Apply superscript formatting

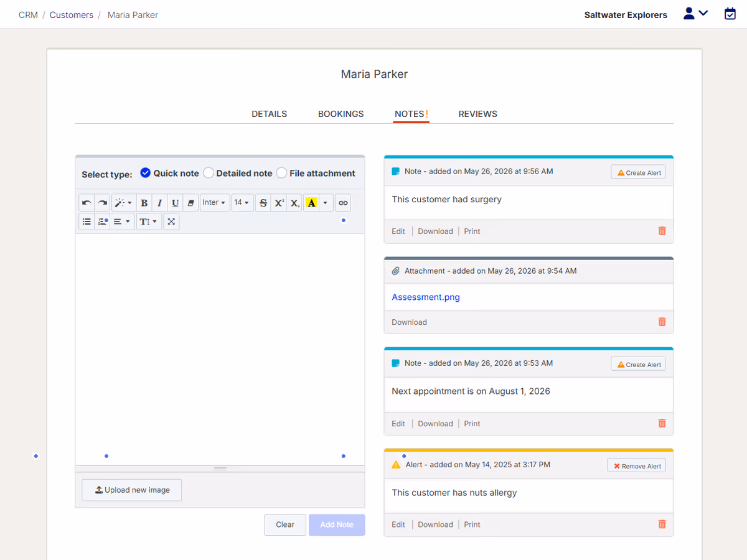pyautogui.click(x=279, y=203)
